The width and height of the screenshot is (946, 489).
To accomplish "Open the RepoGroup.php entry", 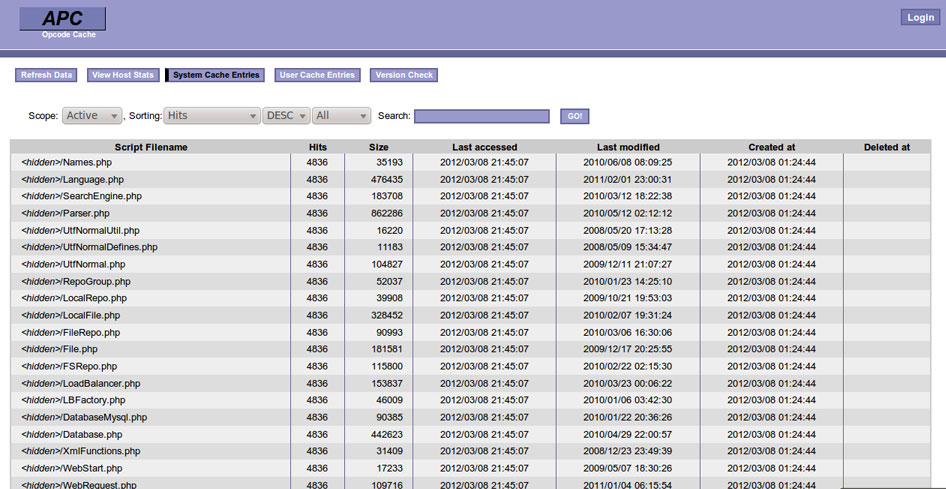I will pyautogui.click(x=76, y=281).
